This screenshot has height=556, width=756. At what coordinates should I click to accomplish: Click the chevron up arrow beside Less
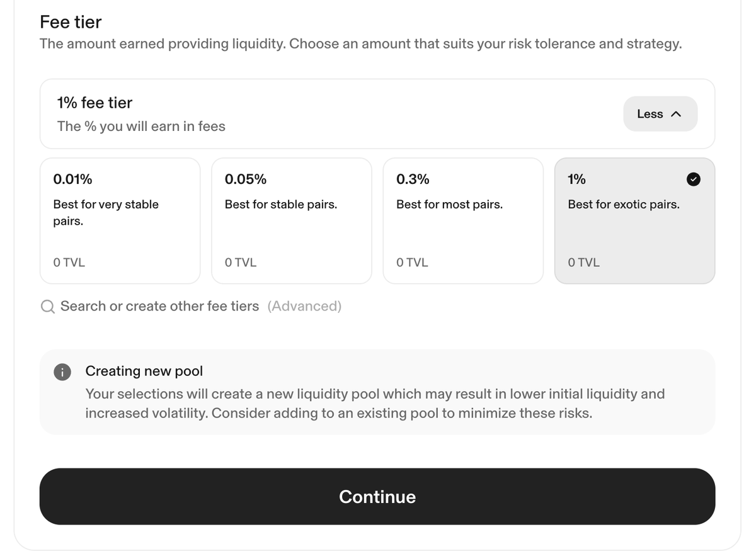pyautogui.click(x=676, y=115)
